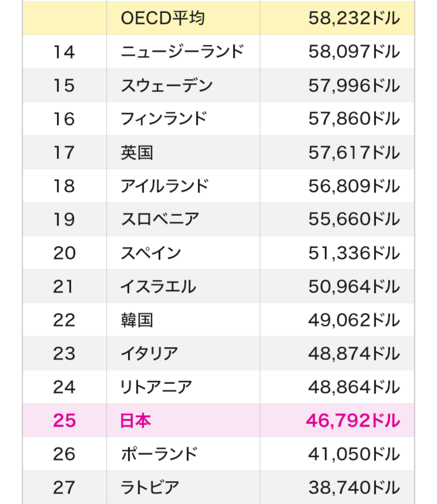Click the イタリア row name
437x504 pixels.
tap(149, 354)
